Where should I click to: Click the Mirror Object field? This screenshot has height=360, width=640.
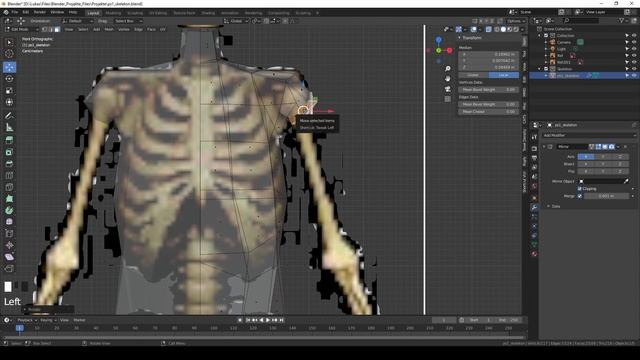click(603, 181)
